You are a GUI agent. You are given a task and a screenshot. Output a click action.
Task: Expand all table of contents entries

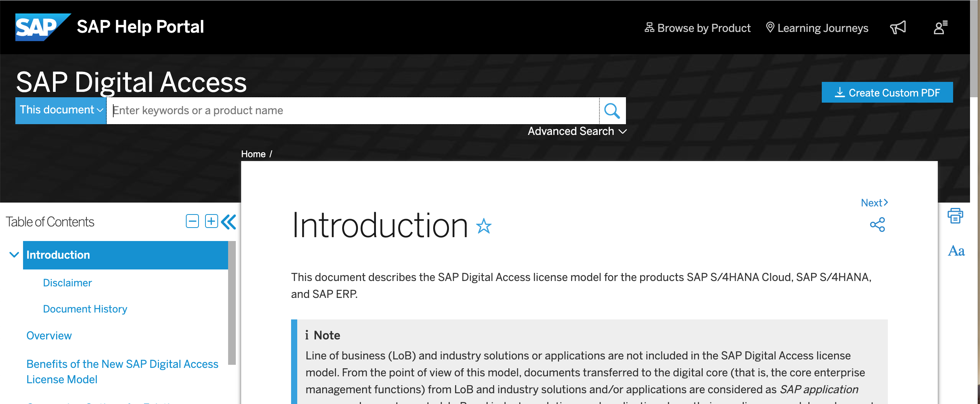coord(211,221)
